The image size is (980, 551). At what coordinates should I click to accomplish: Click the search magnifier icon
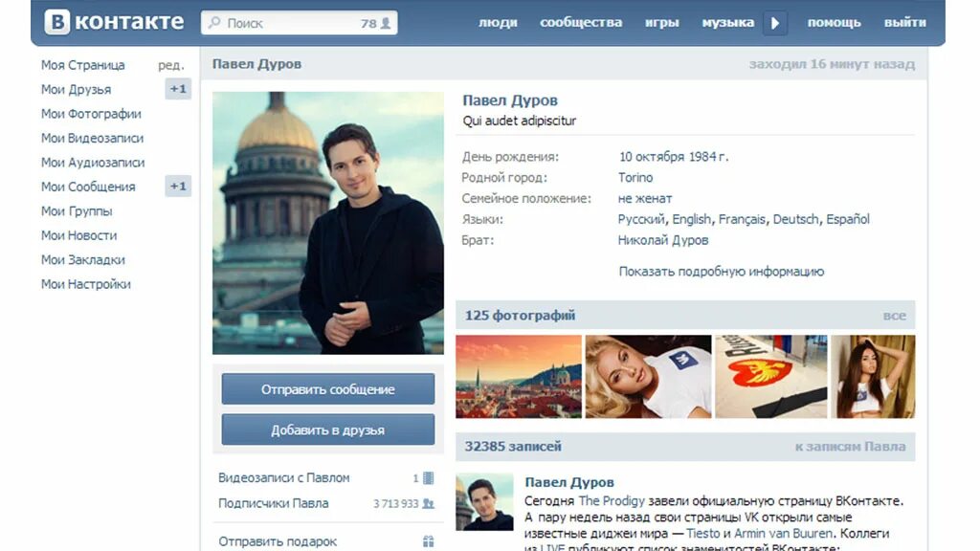tap(214, 23)
